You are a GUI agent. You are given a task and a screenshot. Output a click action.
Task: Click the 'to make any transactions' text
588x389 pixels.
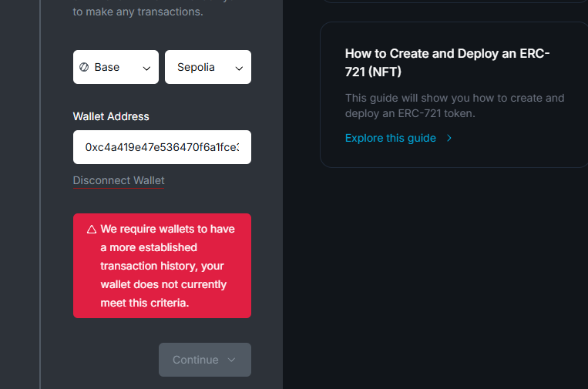[x=138, y=12]
